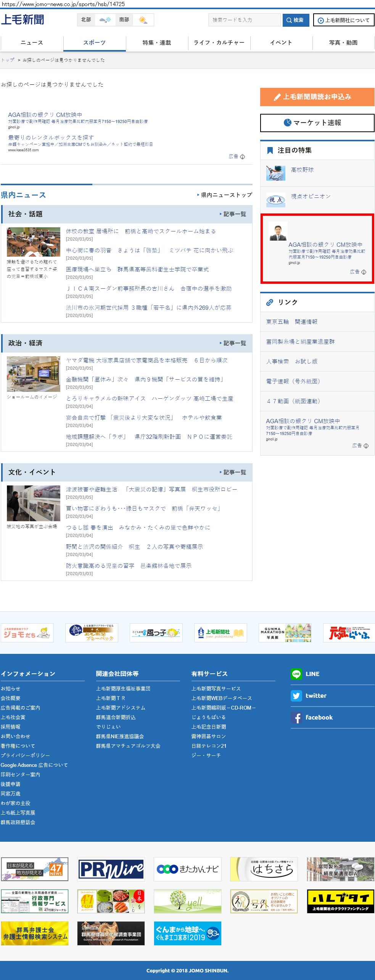The height and width of the screenshot is (980, 375).
Task: Click the 上毛新聞購読お申込み orange button
Action: [317, 97]
